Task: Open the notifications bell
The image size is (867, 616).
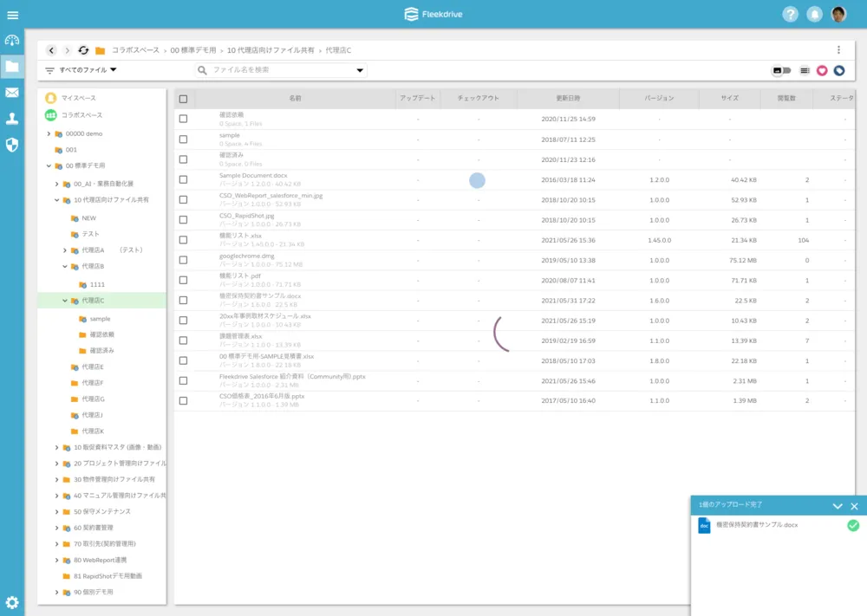Action: click(x=814, y=14)
